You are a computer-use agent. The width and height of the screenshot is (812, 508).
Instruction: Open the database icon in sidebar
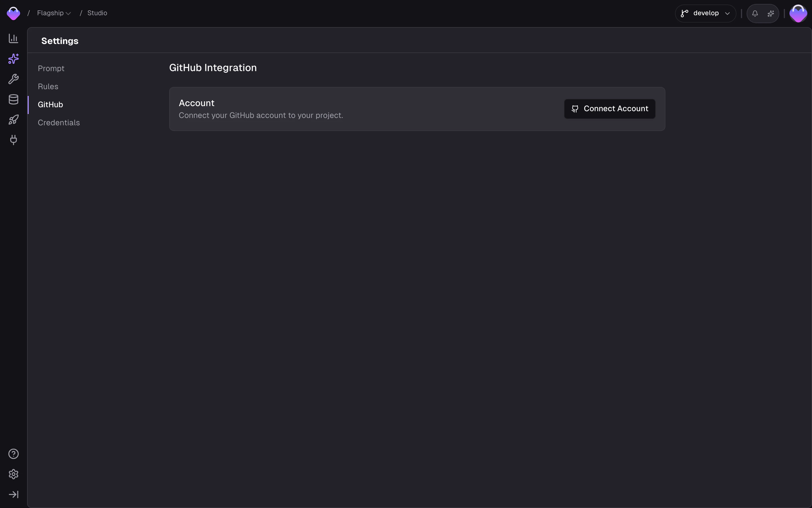point(14,99)
